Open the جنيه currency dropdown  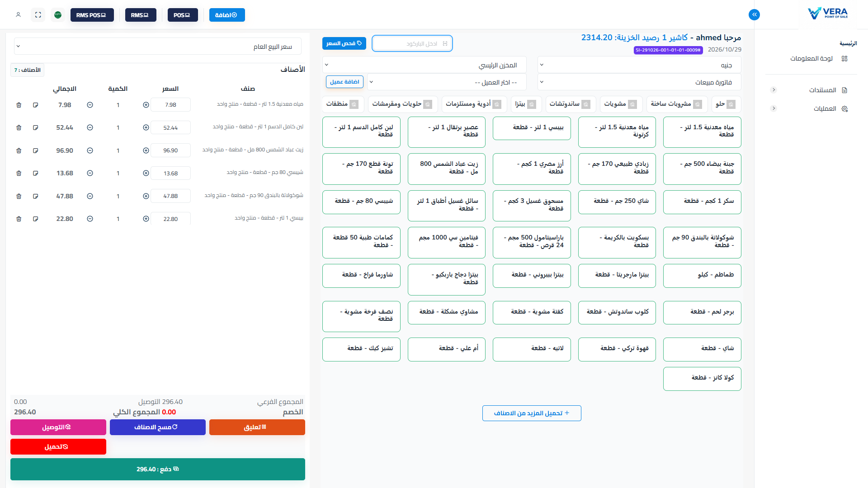point(639,65)
